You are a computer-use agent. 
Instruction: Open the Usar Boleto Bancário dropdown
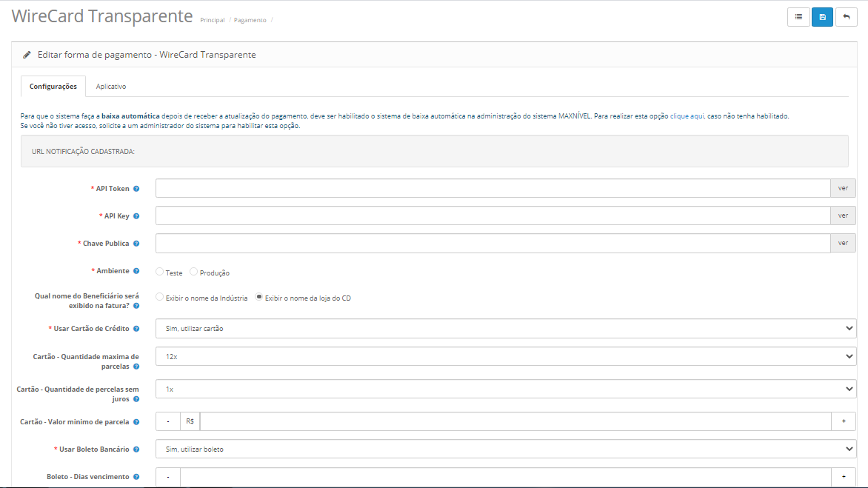505,449
